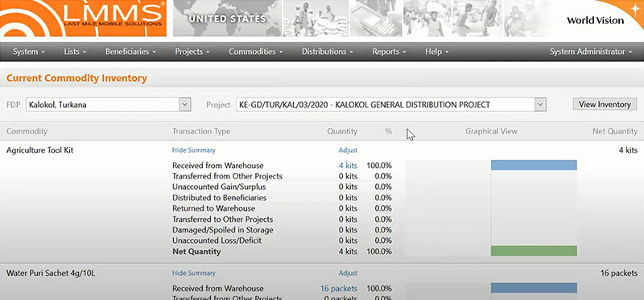Click the Quantity column header
The height and width of the screenshot is (300, 644).
click(x=342, y=131)
